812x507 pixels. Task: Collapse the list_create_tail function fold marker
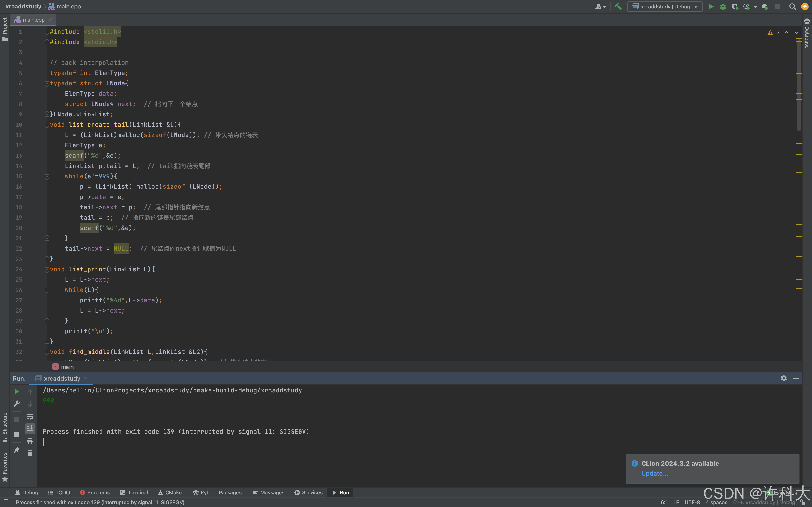[47, 125]
